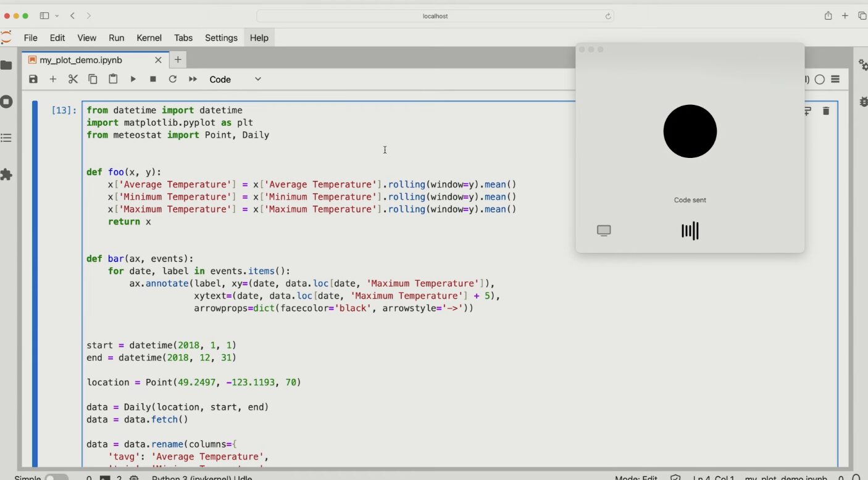The image size is (868, 480).
Task: Open the View menu
Action: coord(86,38)
